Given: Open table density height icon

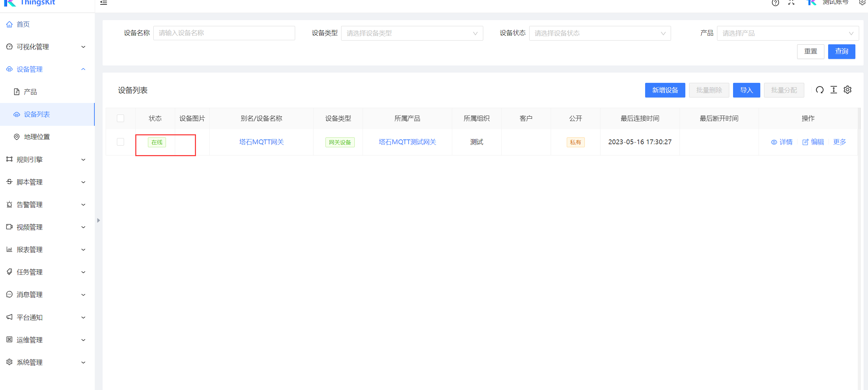Looking at the screenshot, I should coord(834,90).
